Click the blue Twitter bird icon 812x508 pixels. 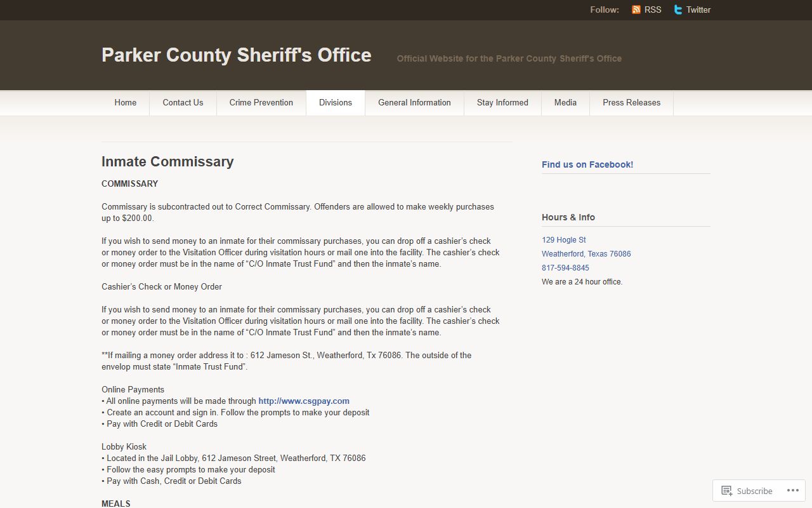(678, 10)
